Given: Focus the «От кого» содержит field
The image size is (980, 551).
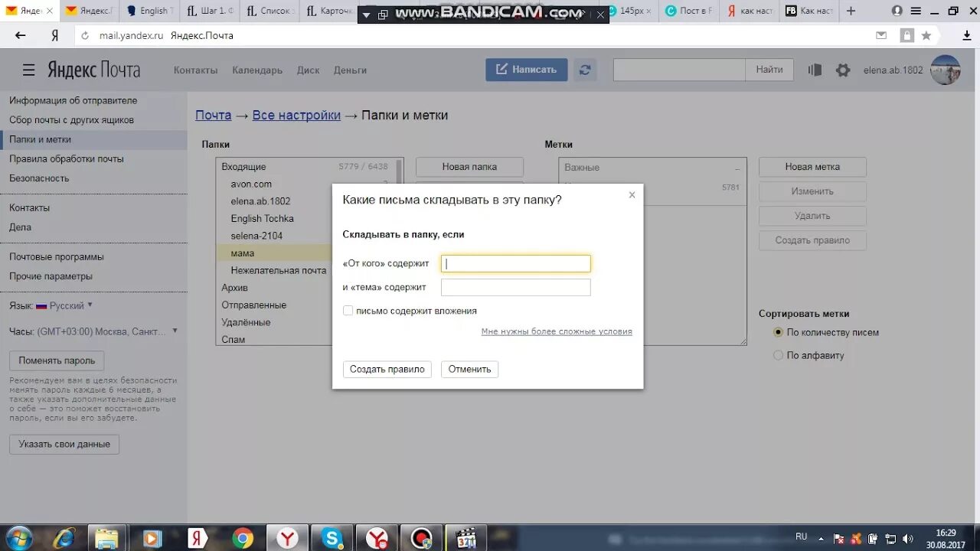Looking at the screenshot, I should 515,263.
